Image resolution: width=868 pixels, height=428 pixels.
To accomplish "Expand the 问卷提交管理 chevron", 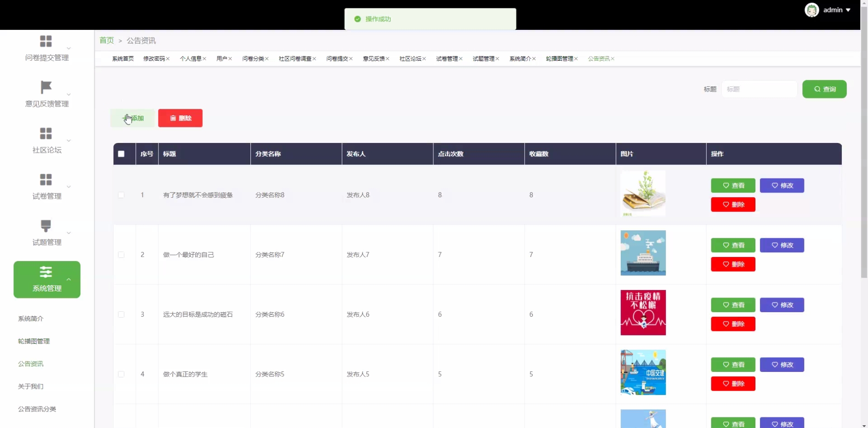I will pos(69,48).
